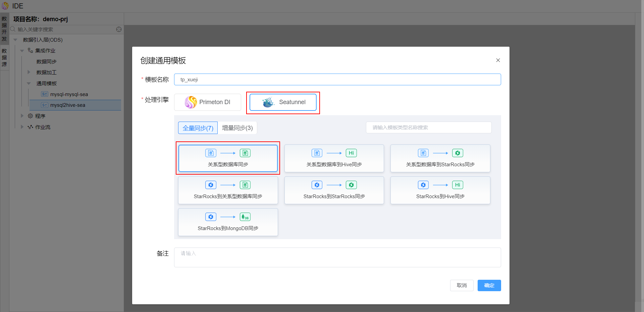
Task: Switch to 全量同步(7) tab
Action: [x=198, y=128]
